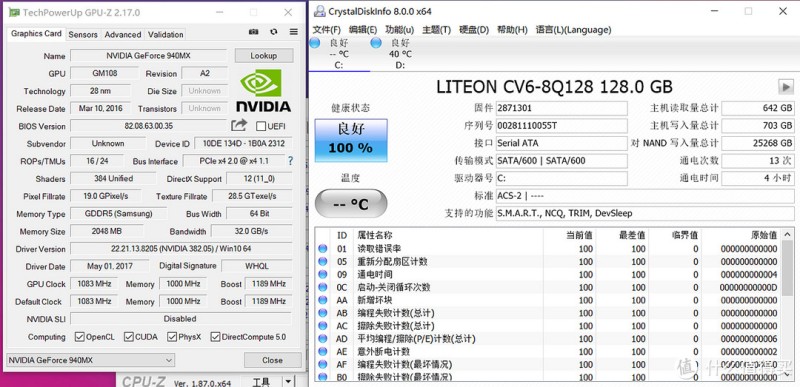Viewport: 800px width, 387px height.
Task: Click the Lookup button
Action: tap(264, 56)
